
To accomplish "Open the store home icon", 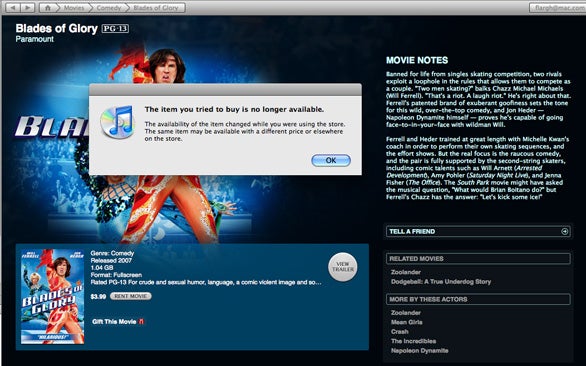I will coord(48,7).
